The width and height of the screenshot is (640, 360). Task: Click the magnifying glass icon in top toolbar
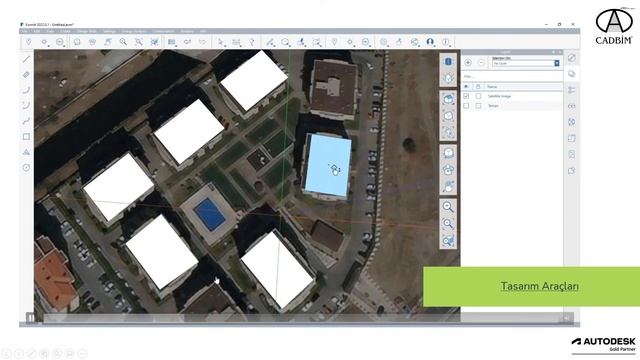[123, 42]
